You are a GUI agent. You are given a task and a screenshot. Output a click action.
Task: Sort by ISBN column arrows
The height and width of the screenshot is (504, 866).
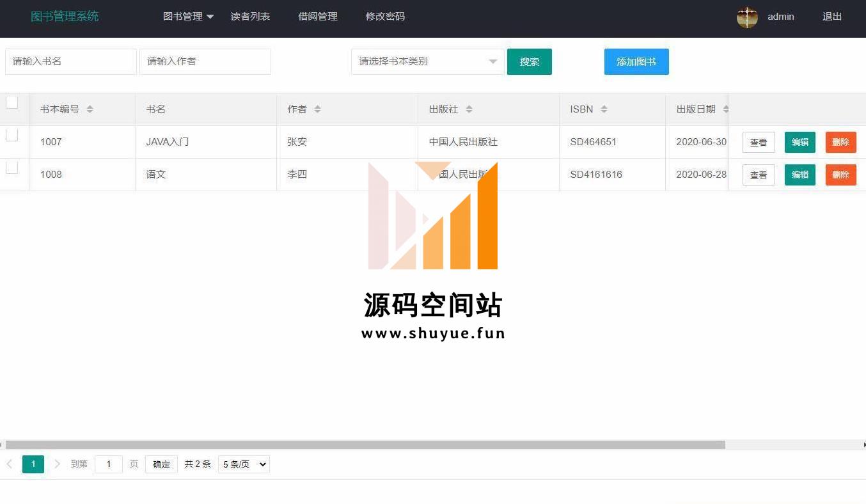[x=604, y=109]
